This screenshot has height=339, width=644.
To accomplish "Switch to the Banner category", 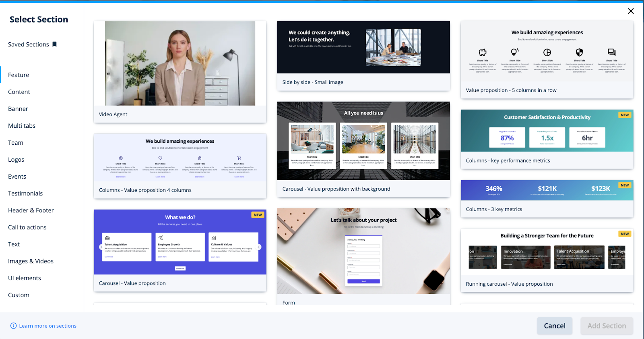I will tap(18, 109).
